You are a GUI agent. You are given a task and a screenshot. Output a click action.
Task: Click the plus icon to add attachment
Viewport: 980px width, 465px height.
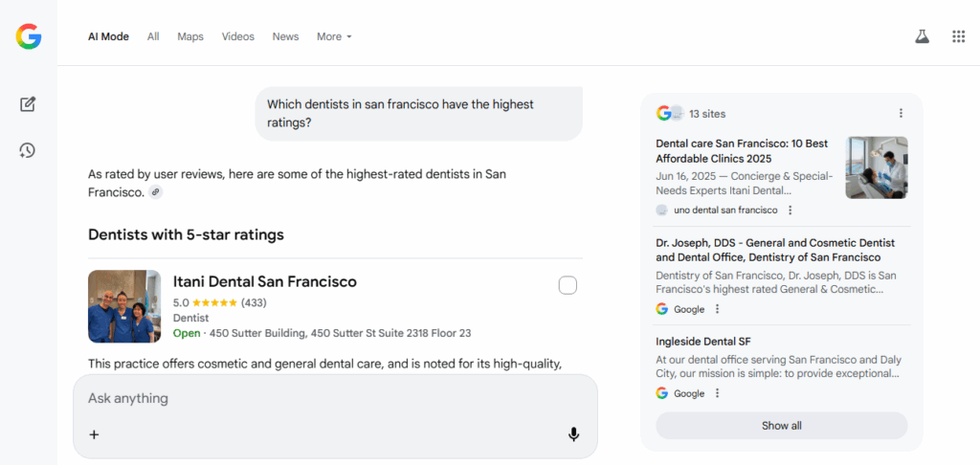click(94, 434)
